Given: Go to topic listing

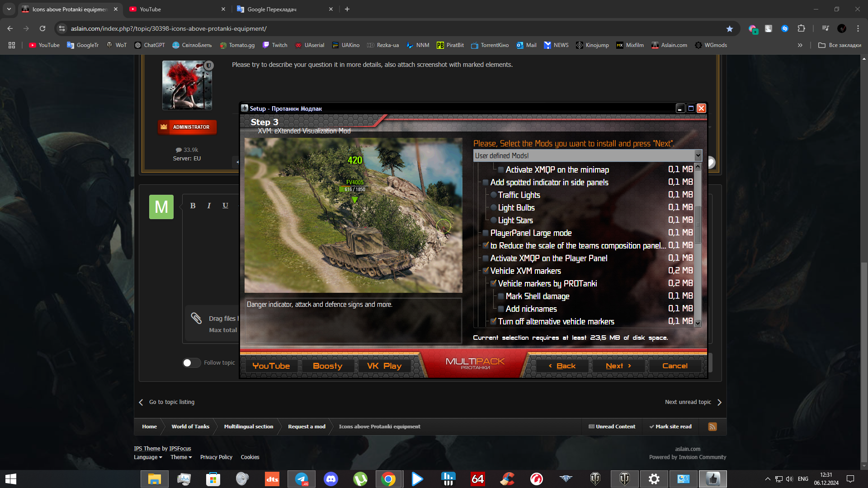Looking at the screenshot, I should tap(166, 402).
